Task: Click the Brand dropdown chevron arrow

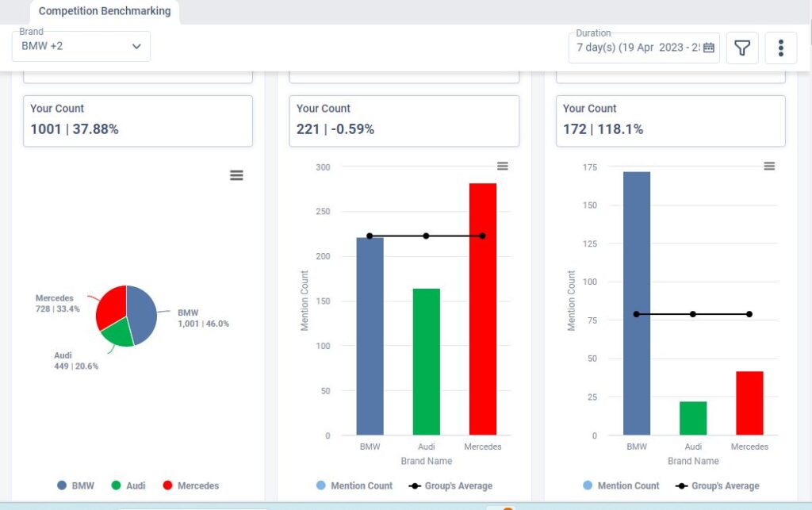Action: tap(136, 47)
